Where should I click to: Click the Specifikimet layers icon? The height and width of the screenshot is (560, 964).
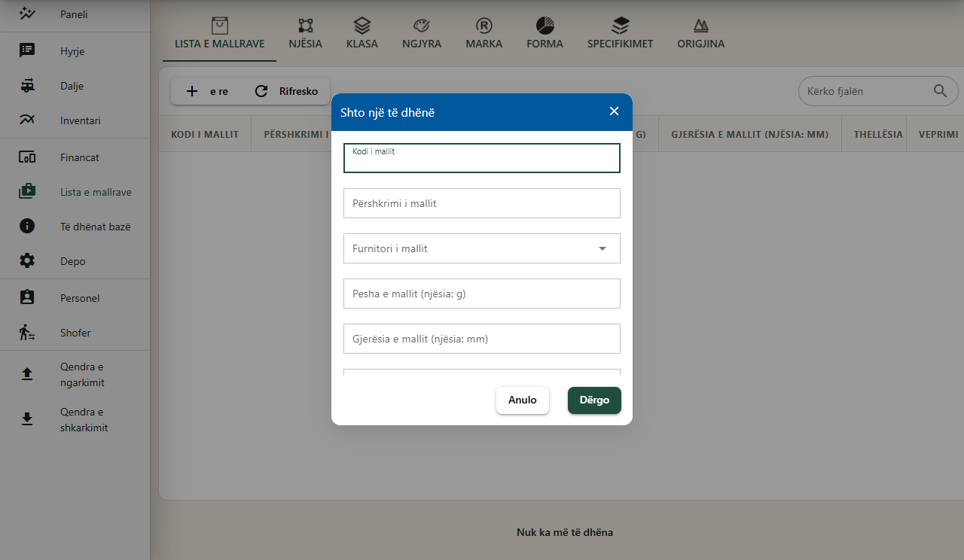[621, 26]
